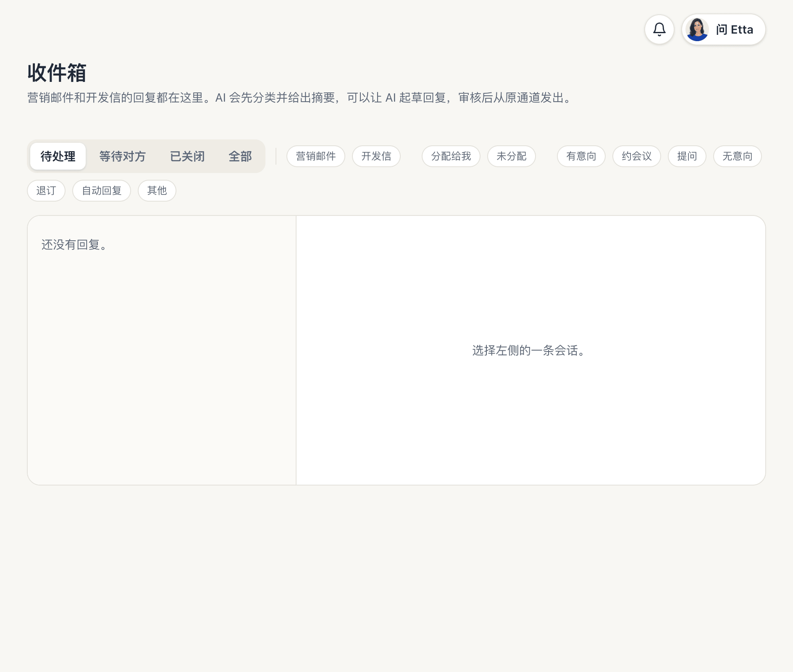Open the notifications bell
793x672 pixels.
[x=659, y=29]
